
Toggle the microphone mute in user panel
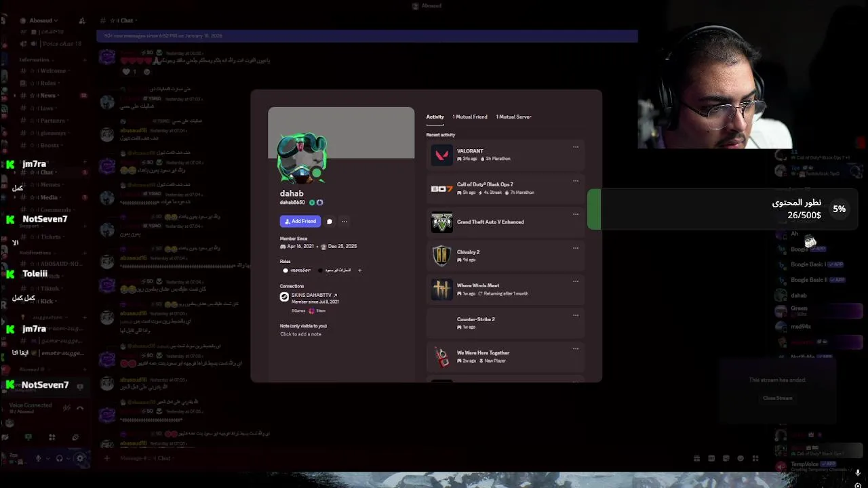pos(39,458)
